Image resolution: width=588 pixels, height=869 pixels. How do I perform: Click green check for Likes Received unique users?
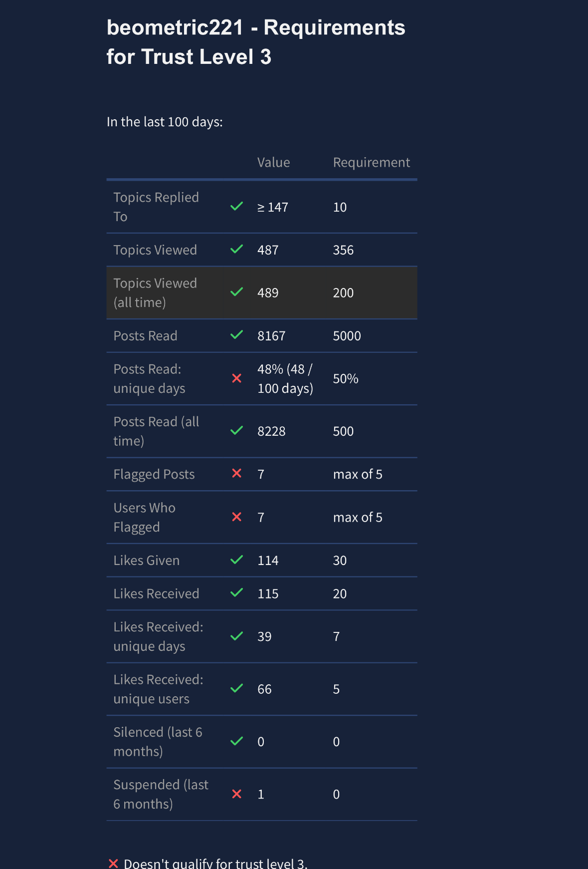[x=237, y=688]
